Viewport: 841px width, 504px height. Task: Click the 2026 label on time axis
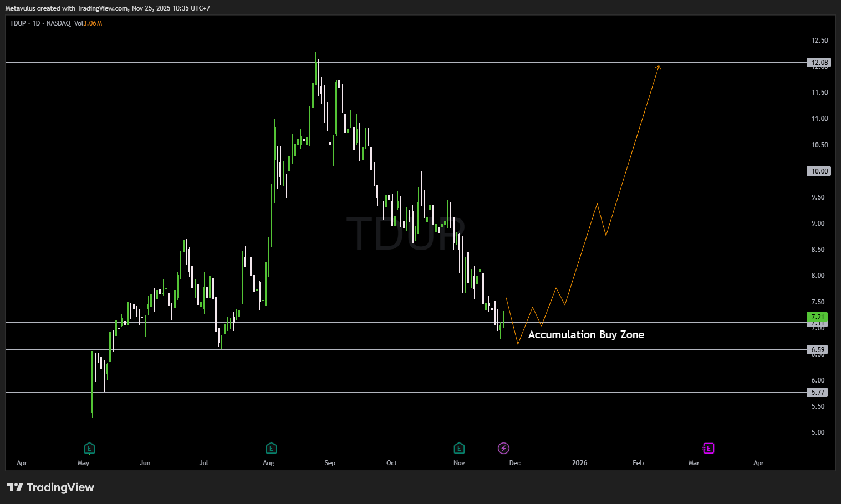[579, 463]
